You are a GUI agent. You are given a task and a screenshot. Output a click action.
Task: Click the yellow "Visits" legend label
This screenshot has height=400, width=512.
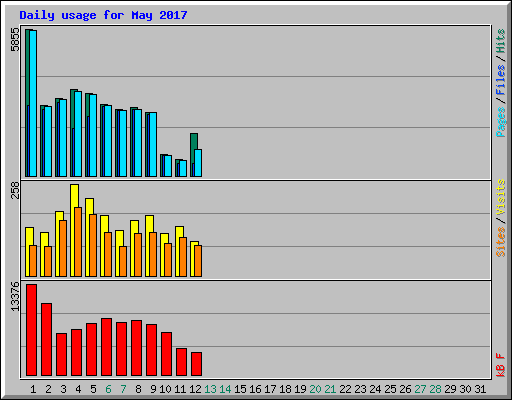coord(501,197)
